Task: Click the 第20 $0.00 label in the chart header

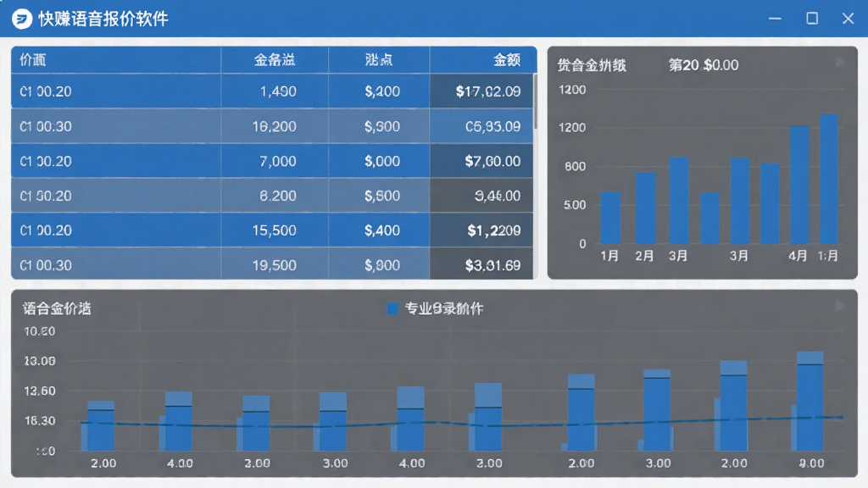Action: click(703, 65)
